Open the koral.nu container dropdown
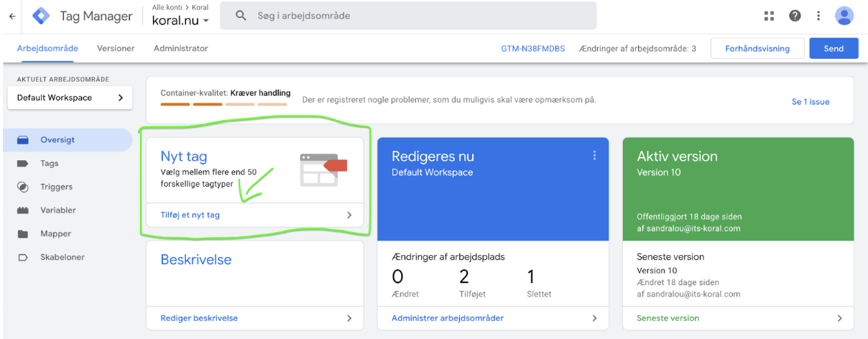Viewport: 868px width, 339px height. click(180, 20)
